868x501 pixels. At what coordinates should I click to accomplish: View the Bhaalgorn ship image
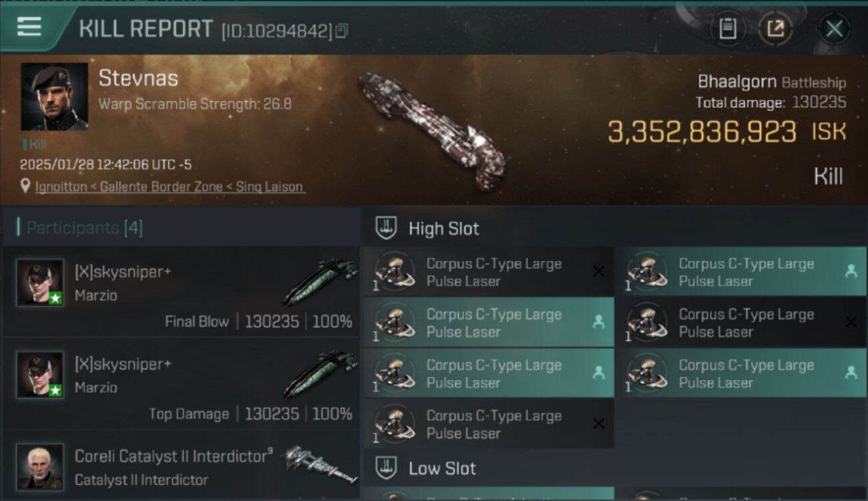point(427,130)
